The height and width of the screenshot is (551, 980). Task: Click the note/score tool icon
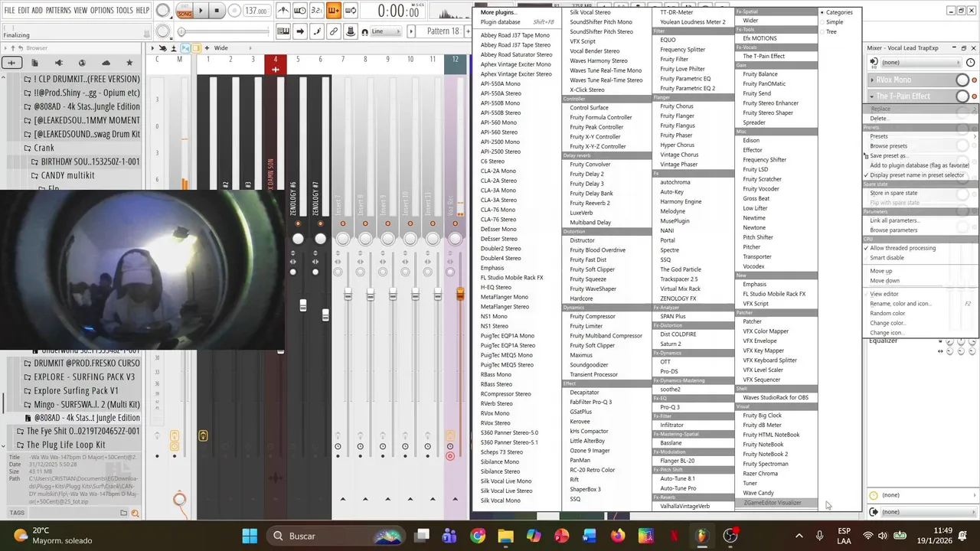tap(316, 31)
